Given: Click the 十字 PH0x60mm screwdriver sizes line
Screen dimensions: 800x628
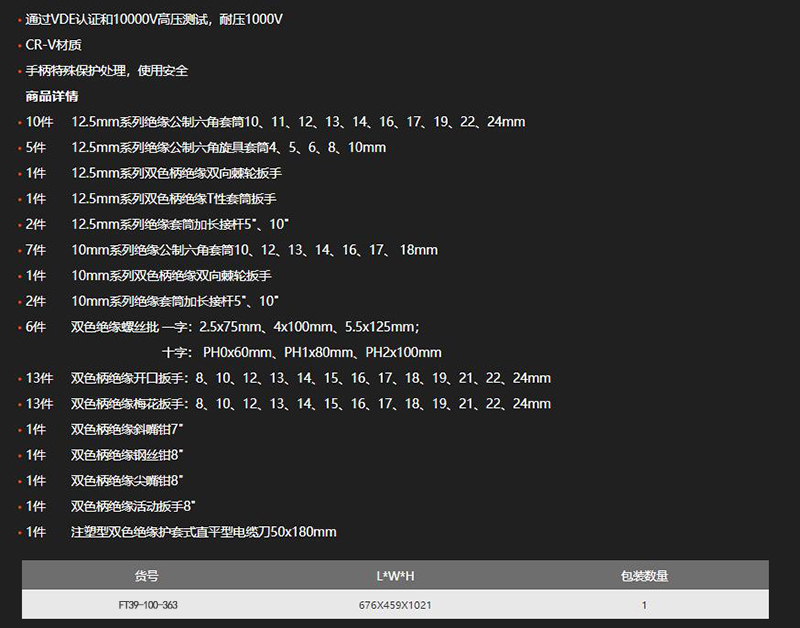Looking at the screenshot, I should (x=301, y=353).
